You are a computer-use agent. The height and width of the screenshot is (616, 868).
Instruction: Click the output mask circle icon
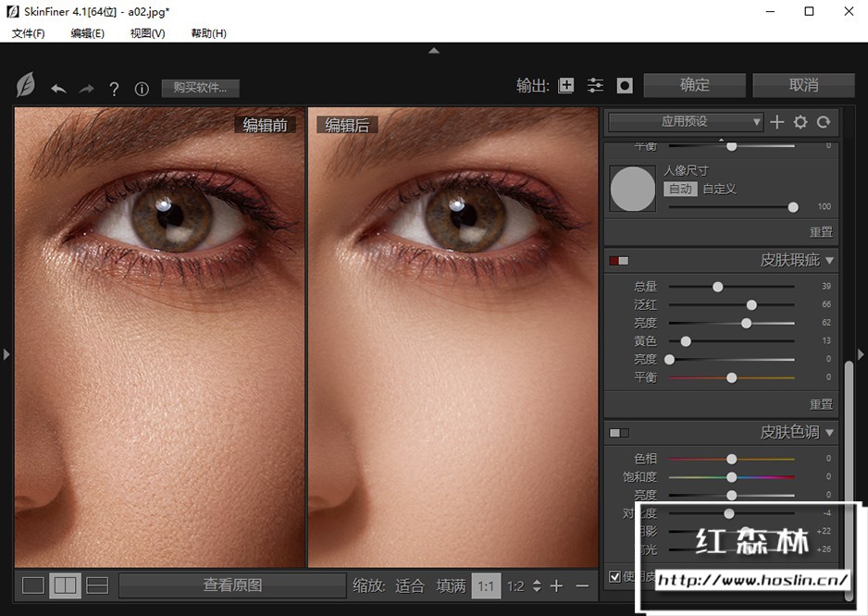625,85
